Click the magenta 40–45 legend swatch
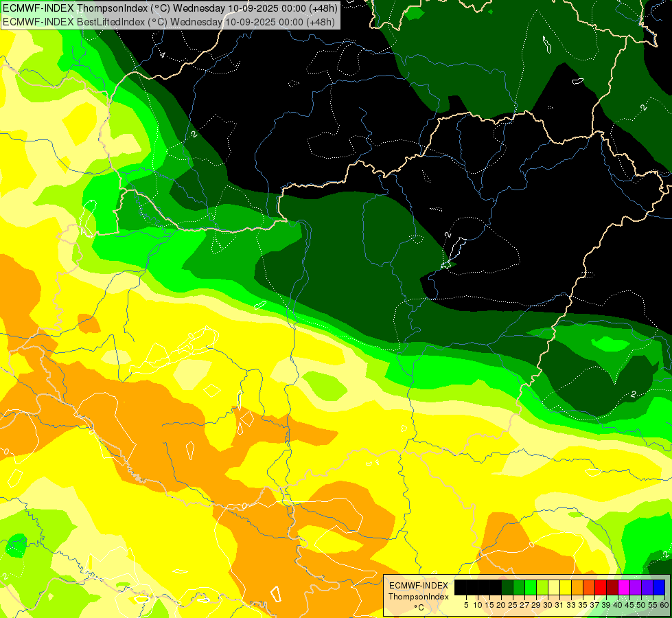 point(624,587)
